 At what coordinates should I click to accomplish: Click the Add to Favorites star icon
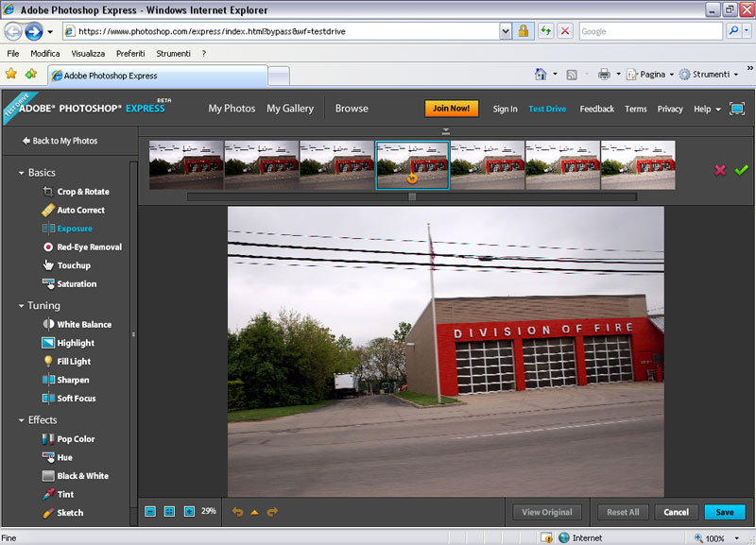31,74
